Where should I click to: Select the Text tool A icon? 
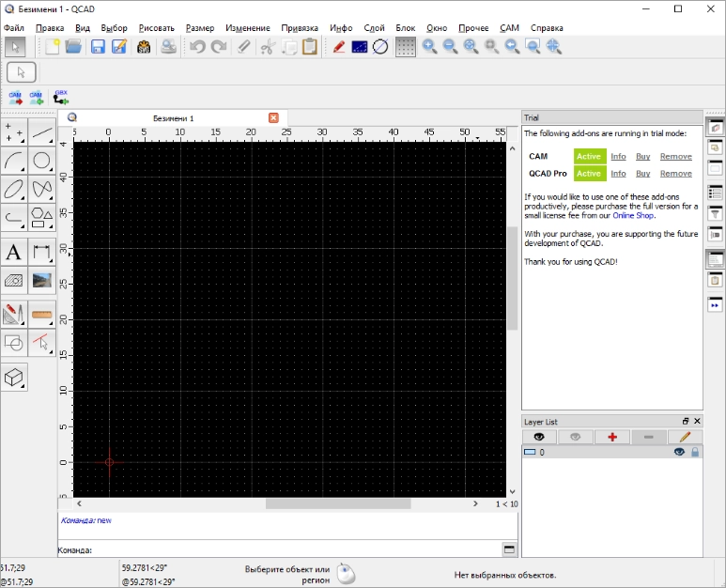coord(14,253)
